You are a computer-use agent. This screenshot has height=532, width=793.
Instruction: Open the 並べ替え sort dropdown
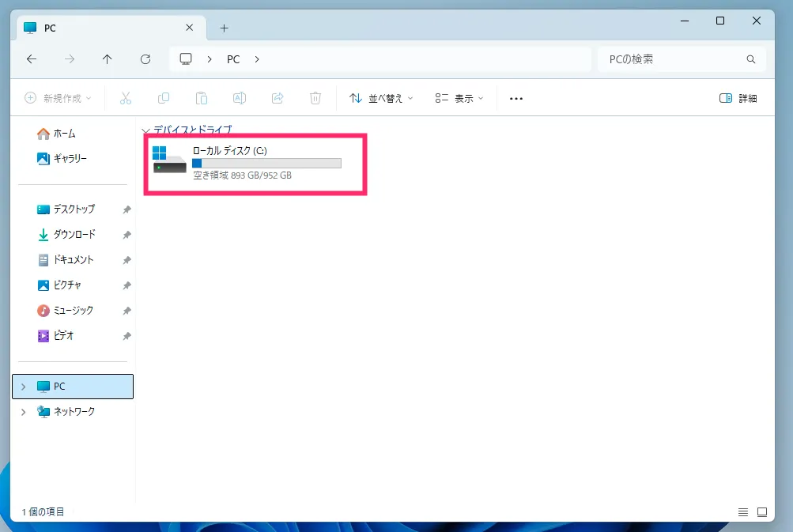coord(381,98)
